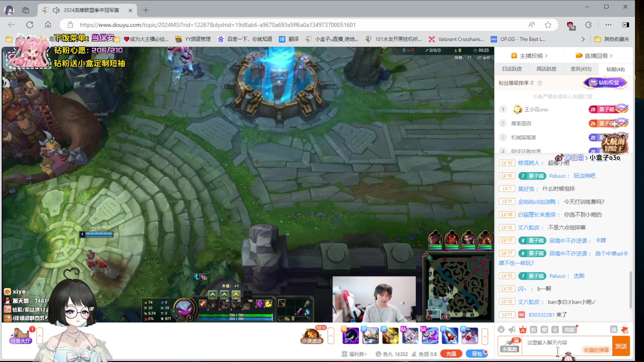The image size is (644, 362).
Task: Switch to the 周活跃度 tab
Action: point(546,69)
